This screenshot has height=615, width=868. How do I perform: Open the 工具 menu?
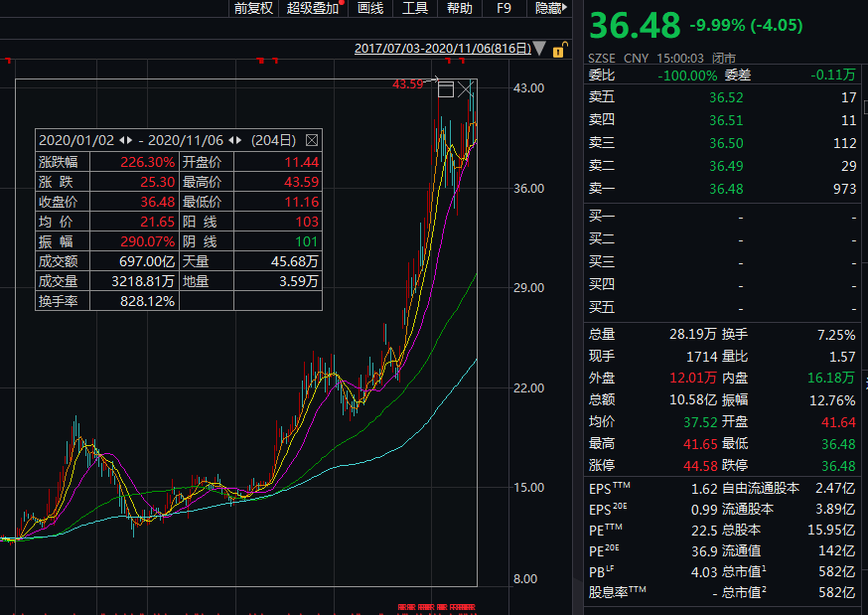(415, 8)
